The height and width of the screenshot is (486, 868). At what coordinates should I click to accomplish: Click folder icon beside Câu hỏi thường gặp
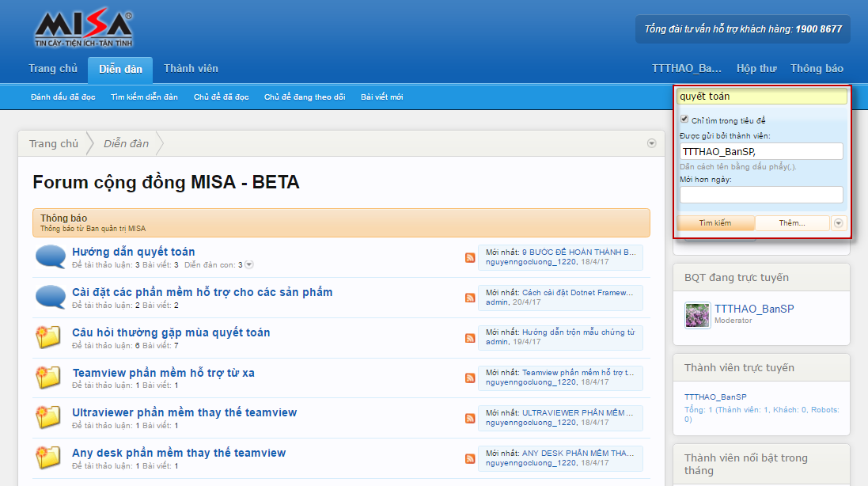point(49,337)
